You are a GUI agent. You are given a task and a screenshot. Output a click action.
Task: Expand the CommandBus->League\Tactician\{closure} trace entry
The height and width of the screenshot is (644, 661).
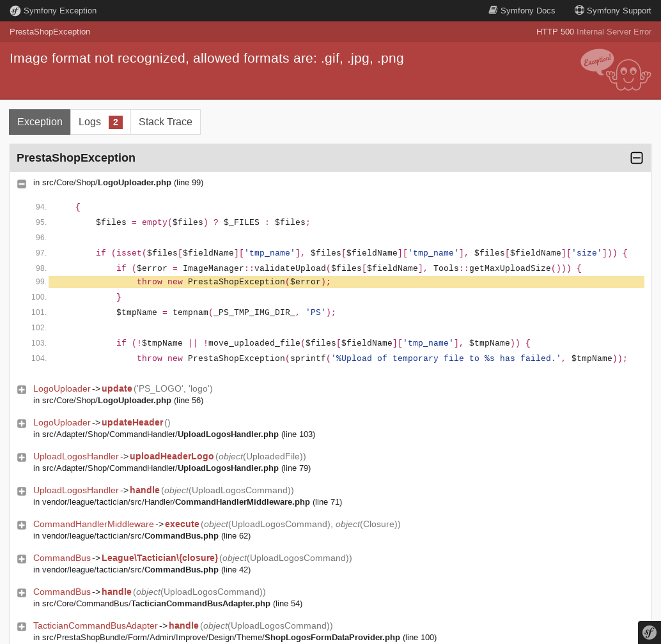coord(22,559)
